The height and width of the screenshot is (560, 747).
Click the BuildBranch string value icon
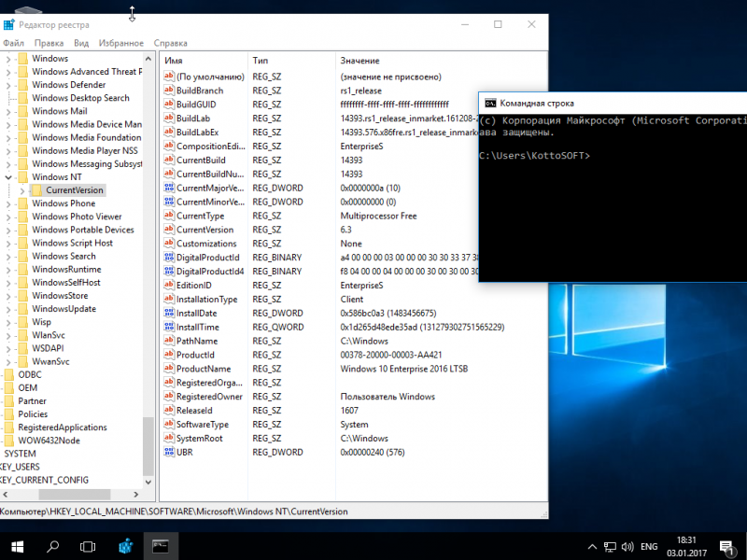(169, 90)
